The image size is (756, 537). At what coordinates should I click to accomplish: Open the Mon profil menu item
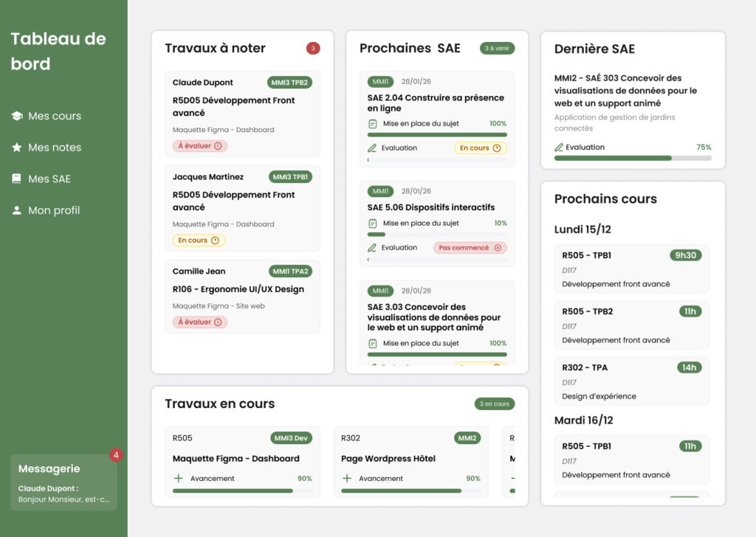tap(53, 210)
